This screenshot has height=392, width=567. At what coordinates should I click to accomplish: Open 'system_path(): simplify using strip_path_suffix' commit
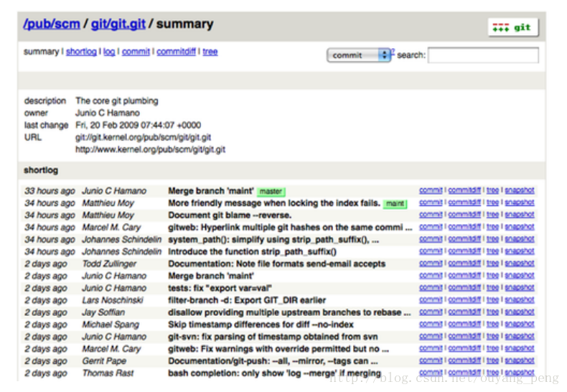273,240
